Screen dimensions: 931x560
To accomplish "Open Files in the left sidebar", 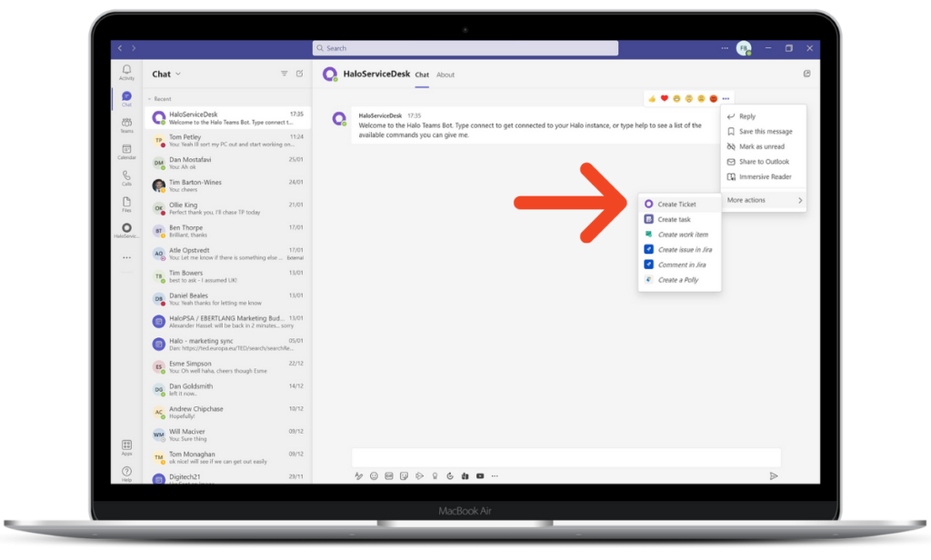I will (126, 205).
